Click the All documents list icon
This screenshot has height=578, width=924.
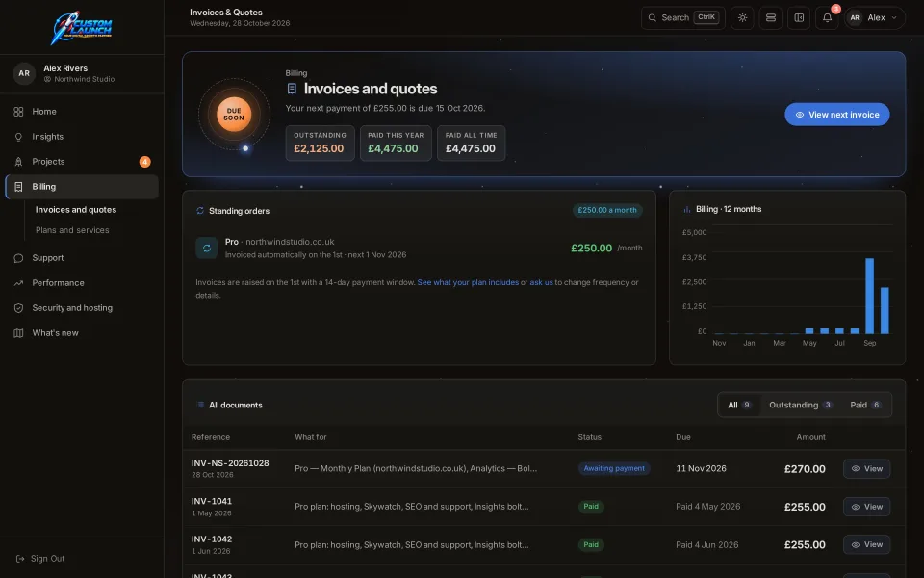(x=200, y=405)
